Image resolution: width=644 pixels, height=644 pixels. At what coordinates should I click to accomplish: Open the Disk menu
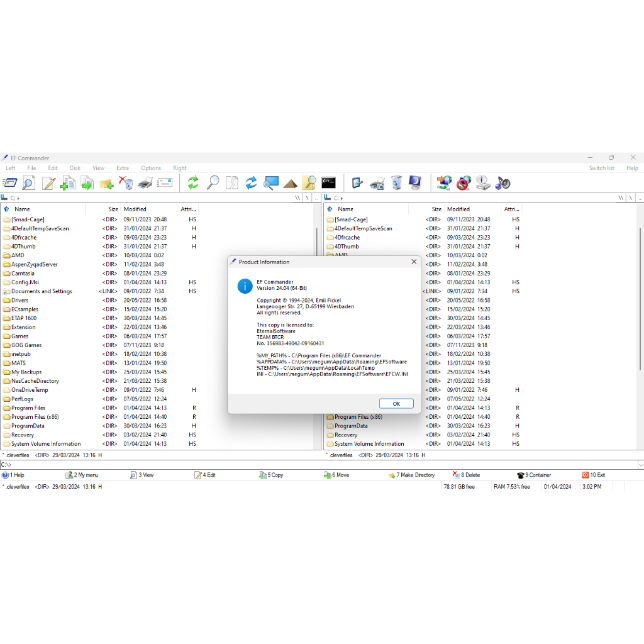[75, 168]
